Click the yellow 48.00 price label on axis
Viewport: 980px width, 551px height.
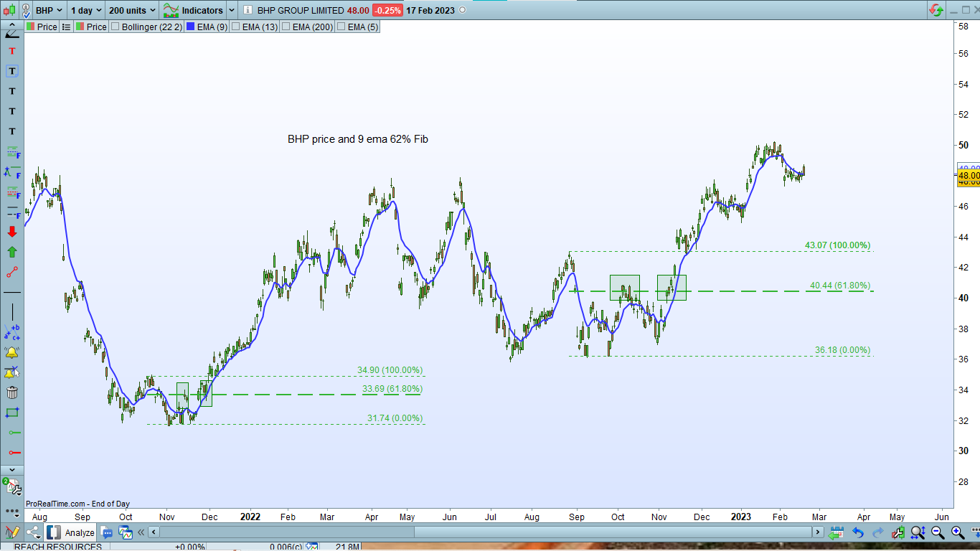[x=968, y=175]
